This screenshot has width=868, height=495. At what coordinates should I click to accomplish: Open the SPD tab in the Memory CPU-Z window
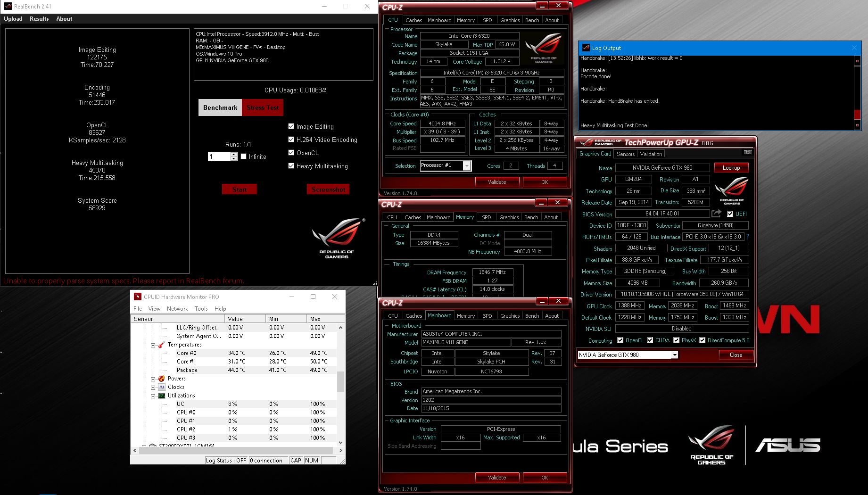pos(487,217)
